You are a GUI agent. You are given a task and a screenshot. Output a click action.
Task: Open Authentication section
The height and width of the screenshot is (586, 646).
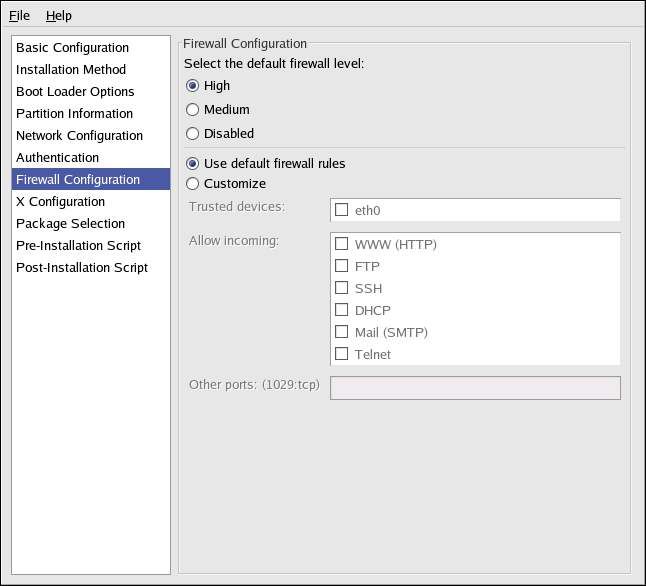click(57, 158)
